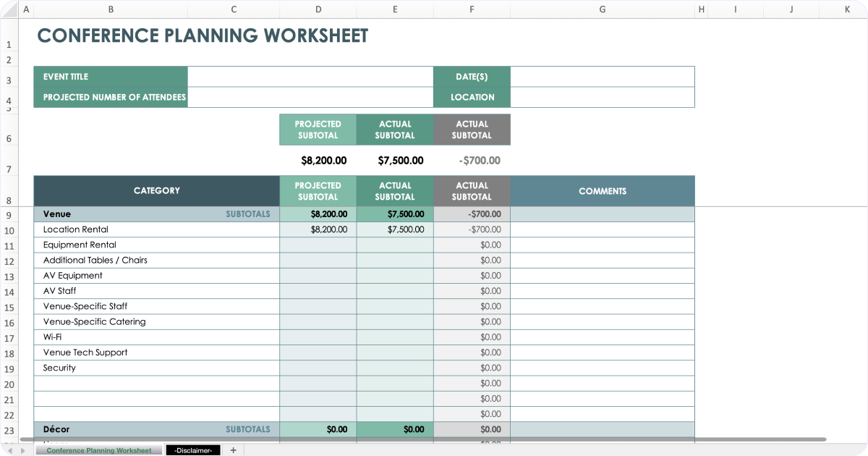Click the Location entry field
This screenshot has width=868, height=456.
(x=602, y=97)
